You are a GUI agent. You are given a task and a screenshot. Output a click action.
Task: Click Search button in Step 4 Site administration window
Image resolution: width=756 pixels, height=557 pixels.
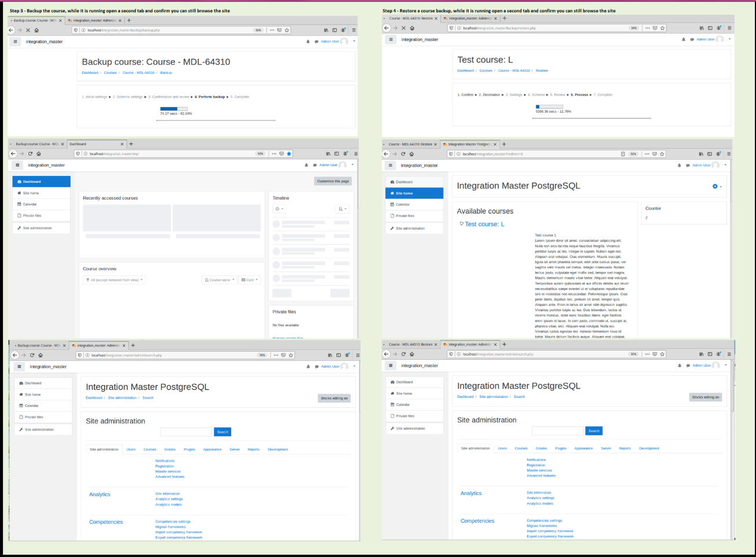[x=594, y=431]
